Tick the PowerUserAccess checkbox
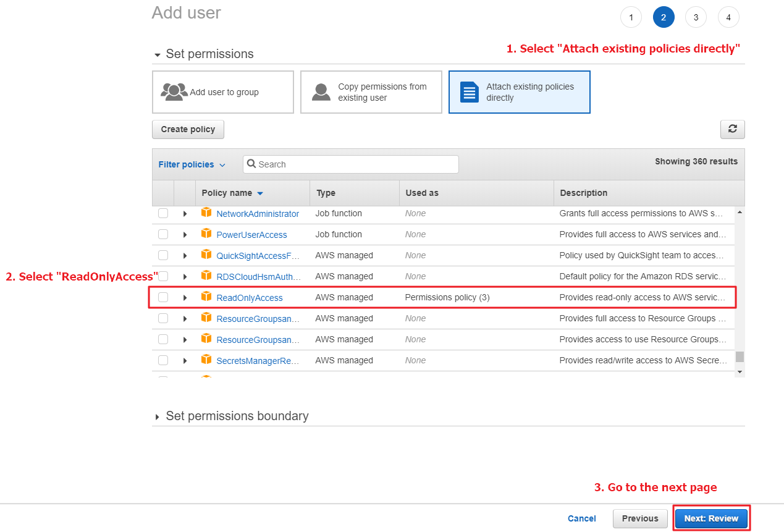The height and width of the screenshot is (532, 784). coord(163,234)
